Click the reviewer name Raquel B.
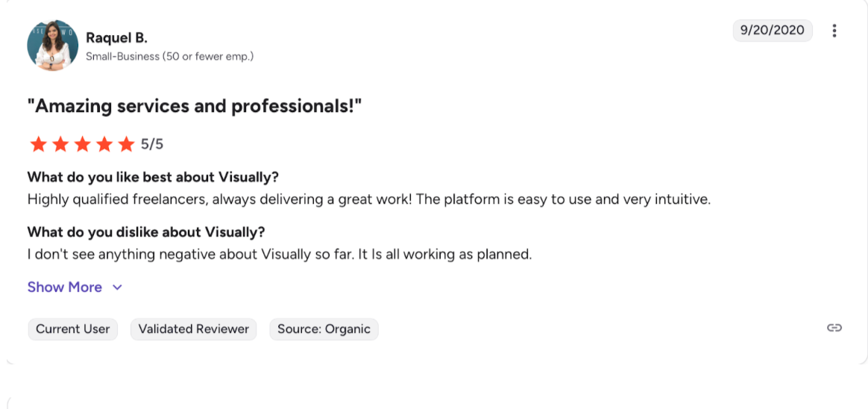This screenshot has height=409, width=868. (116, 38)
